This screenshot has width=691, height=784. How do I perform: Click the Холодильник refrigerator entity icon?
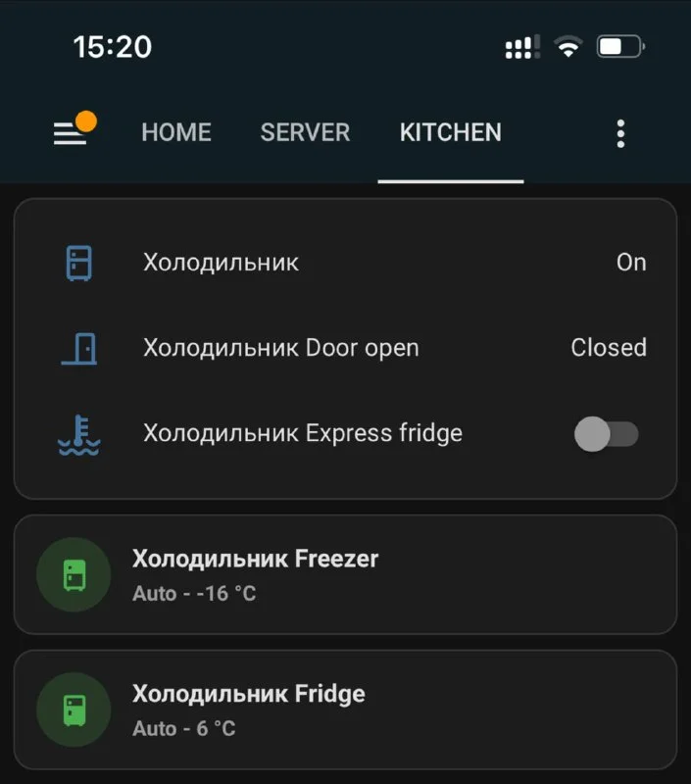coord(78,263)
